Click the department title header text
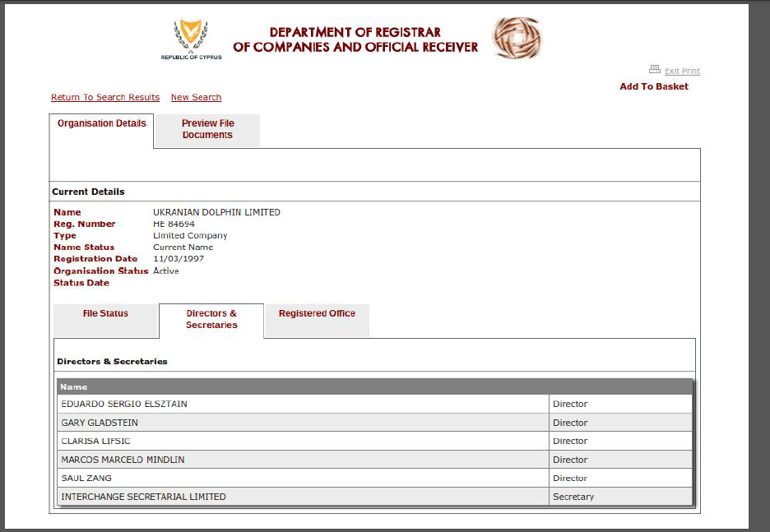 coord(355,39)
